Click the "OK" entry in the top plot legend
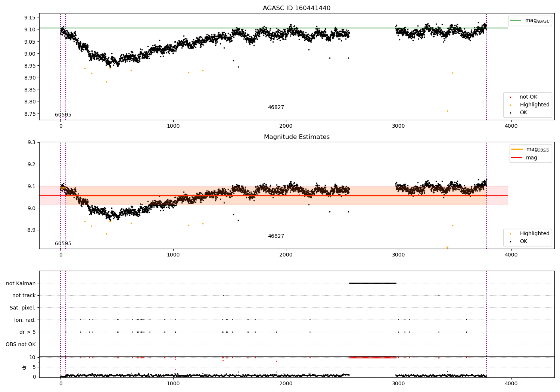 click(523, 113)
